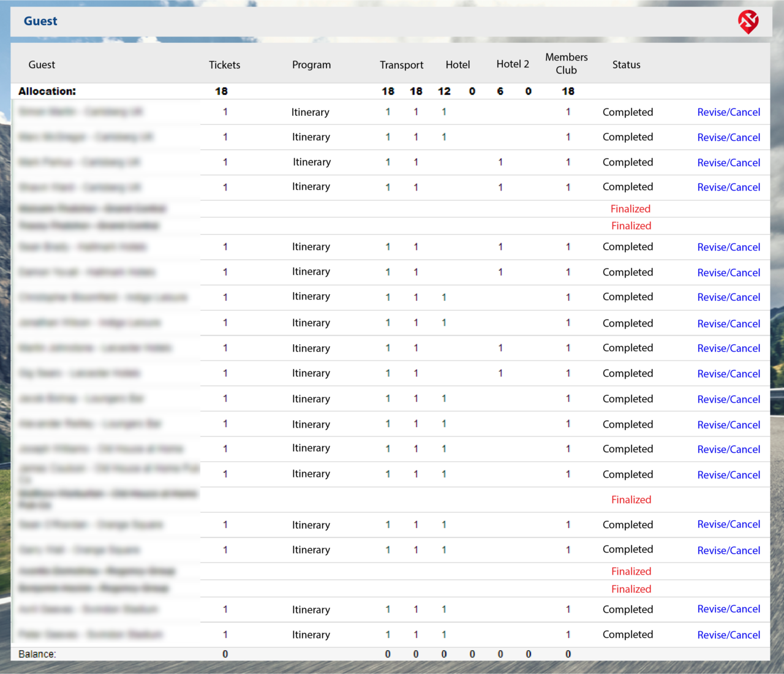Open the Itinerary link in the bottom row
Screen dimensions: 784x674
pyautogui.click(x=311, y=635)
